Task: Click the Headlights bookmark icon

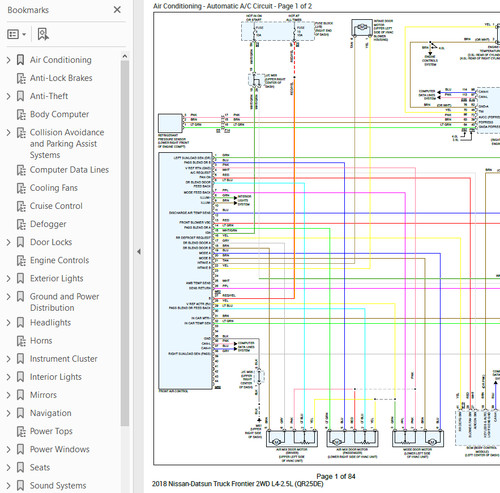Action: (20, 323)
